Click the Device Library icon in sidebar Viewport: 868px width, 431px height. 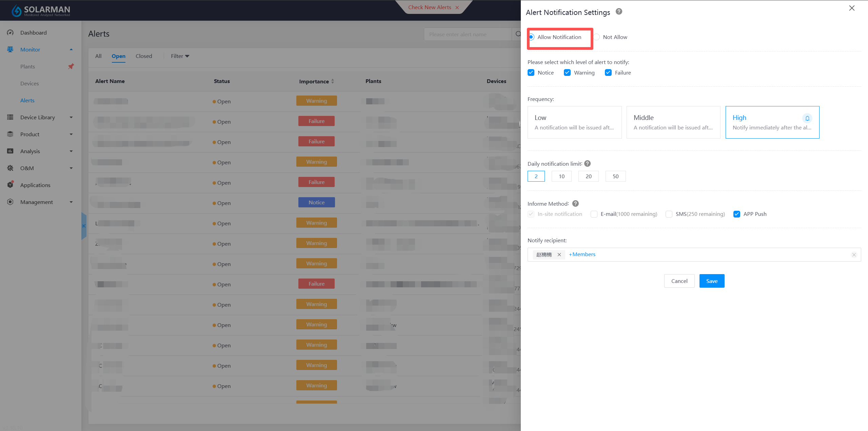tap(10, 117)
